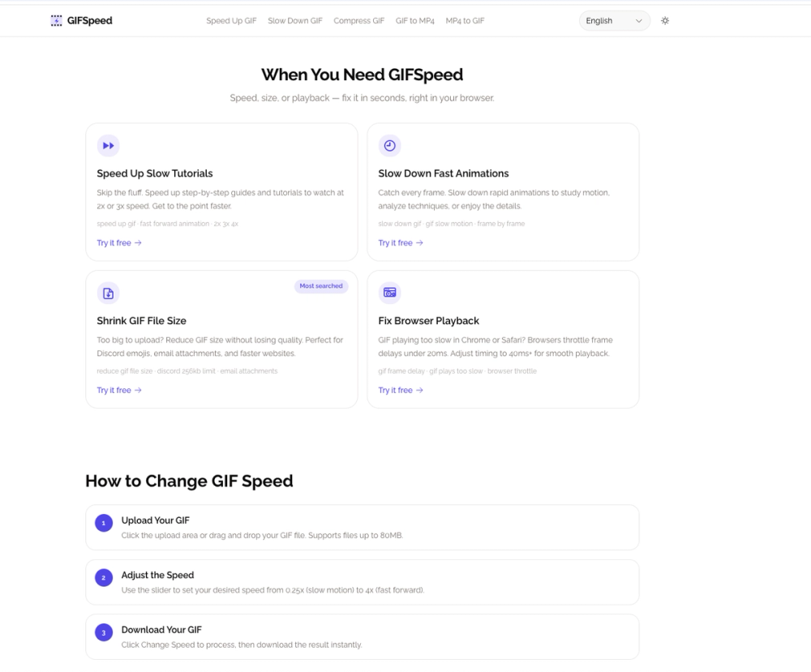Click the clock icon on Slow Down card

(390, 145)
